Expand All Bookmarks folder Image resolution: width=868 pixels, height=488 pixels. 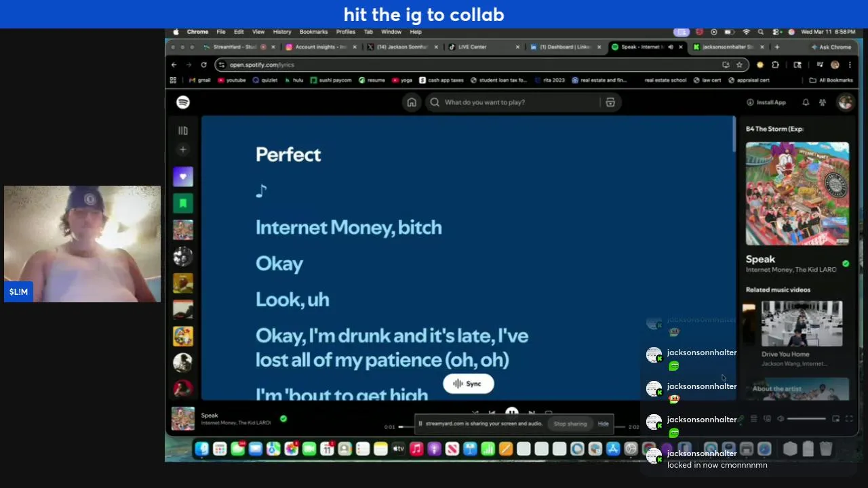[x=831, y=80]
